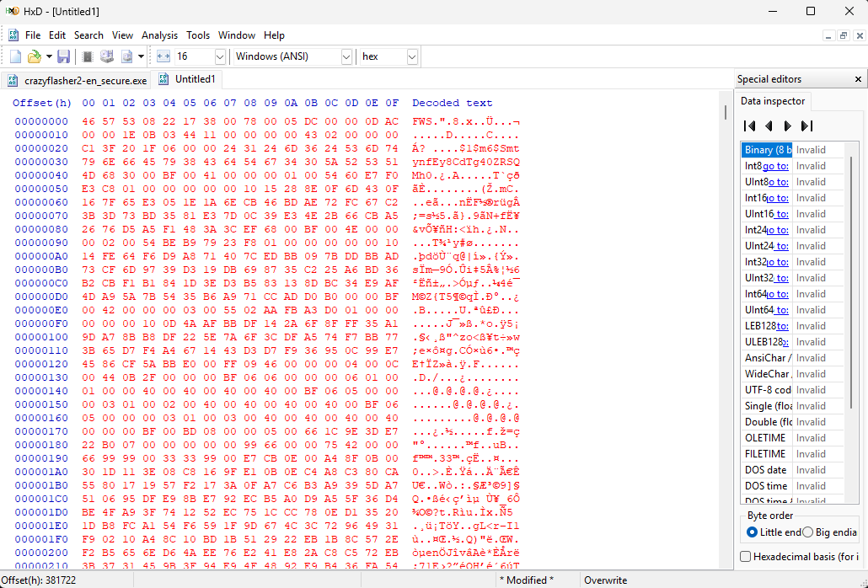Image resolution: width=868 pixels, height=588 pixels.
Task: Switch to crazyflasher2-en_secure.exe tab
Action: point(78,81)
